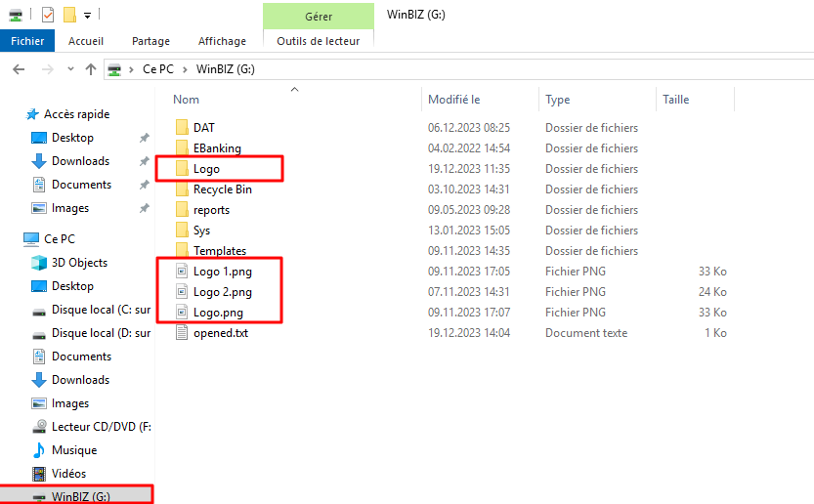Select 3D Objects in navigation pane
Image resolution: width=814 pixels, height=504 pixels.
pos(79,263)
